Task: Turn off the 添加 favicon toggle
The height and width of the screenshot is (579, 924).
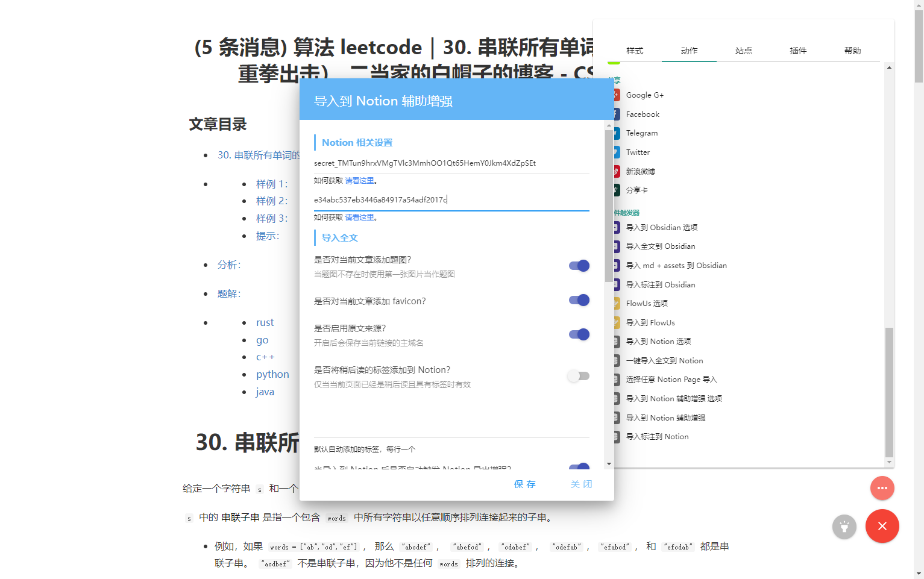Action: point(579,300)
